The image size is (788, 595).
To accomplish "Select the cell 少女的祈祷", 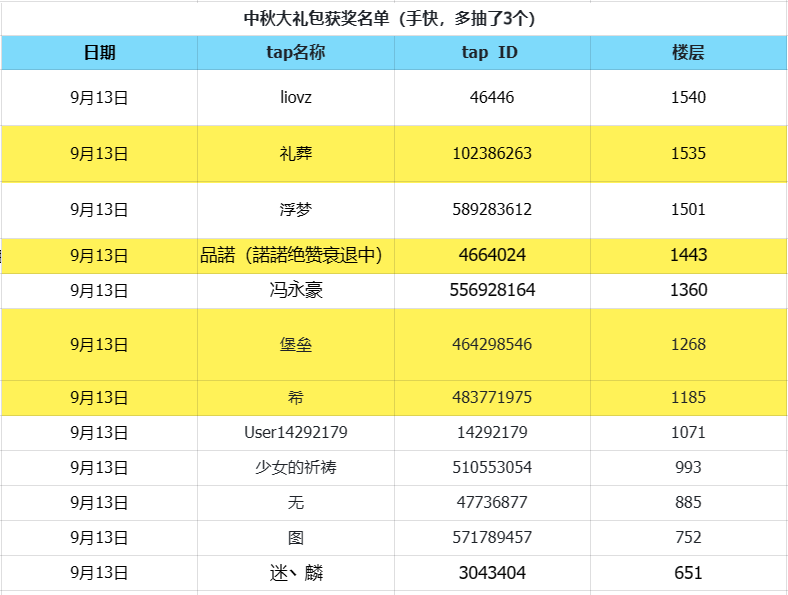I will coord(295,467).
